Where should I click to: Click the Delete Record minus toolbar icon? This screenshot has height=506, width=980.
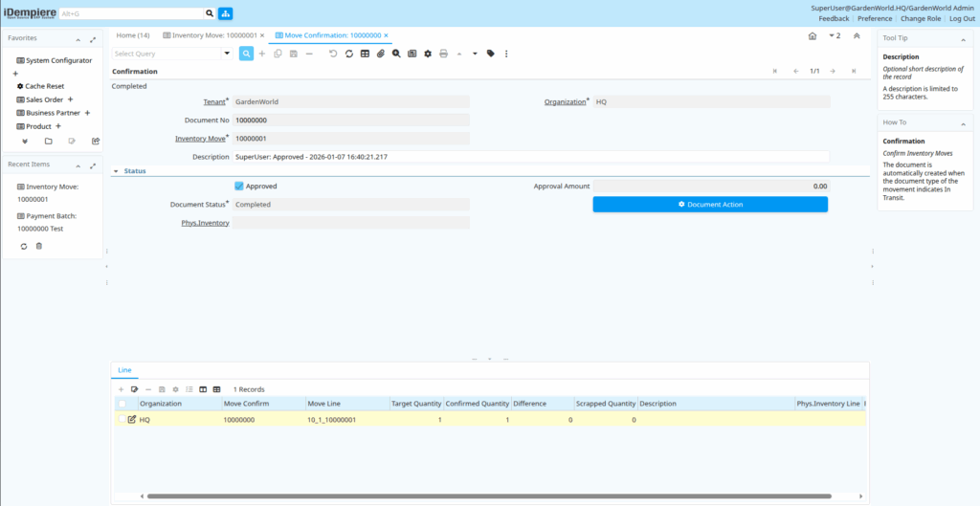pyautogui.click(x=309, y=54)
